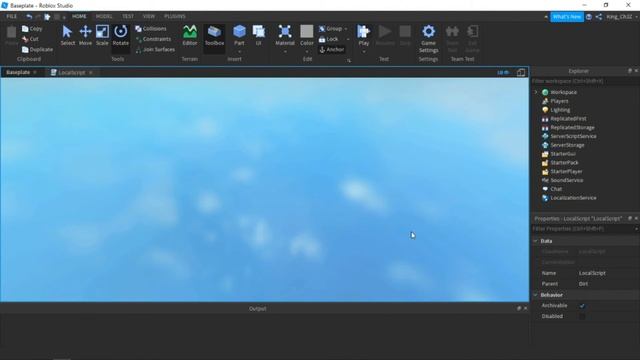This screenshot has height=360, width=640.
Task: Select Workspace in Explorer
Action: (x=564, y=92)
